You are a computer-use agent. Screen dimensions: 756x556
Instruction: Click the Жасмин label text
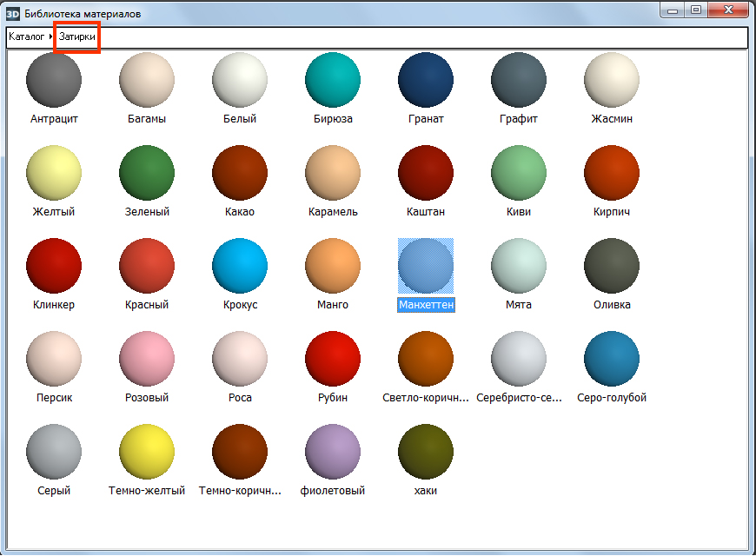[612, 119]
